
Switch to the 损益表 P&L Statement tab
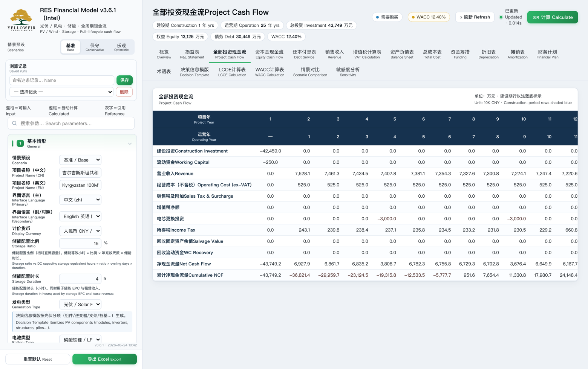click(192, 54)
